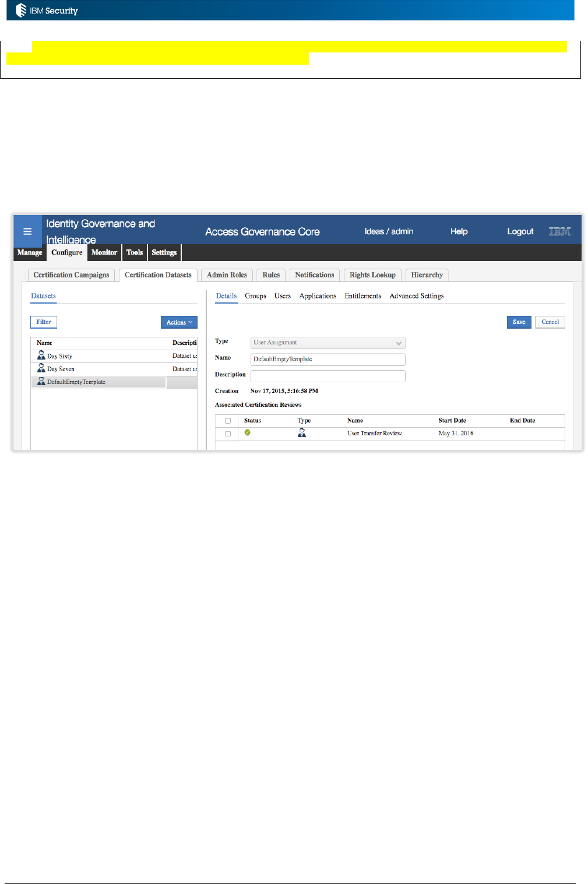Open the Tools menu
Image resolution: width=588 pixels, height=884 pixels.
135,252
